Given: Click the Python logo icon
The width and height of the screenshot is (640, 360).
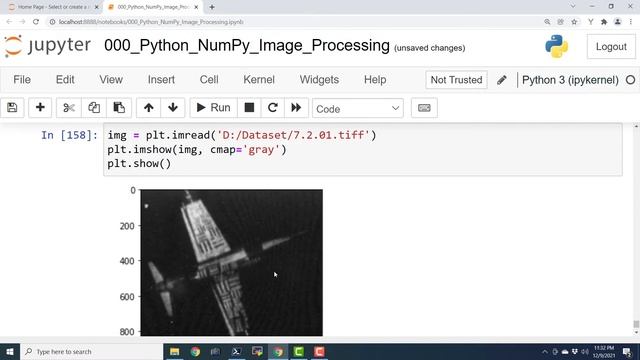Looking at the screenshot, I should (x=556, y=47).
